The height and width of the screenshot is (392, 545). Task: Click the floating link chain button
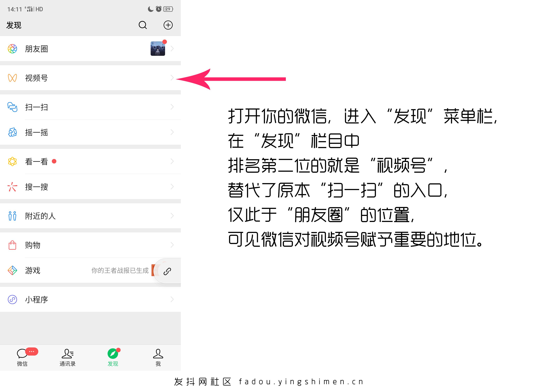tap(167, 271)
